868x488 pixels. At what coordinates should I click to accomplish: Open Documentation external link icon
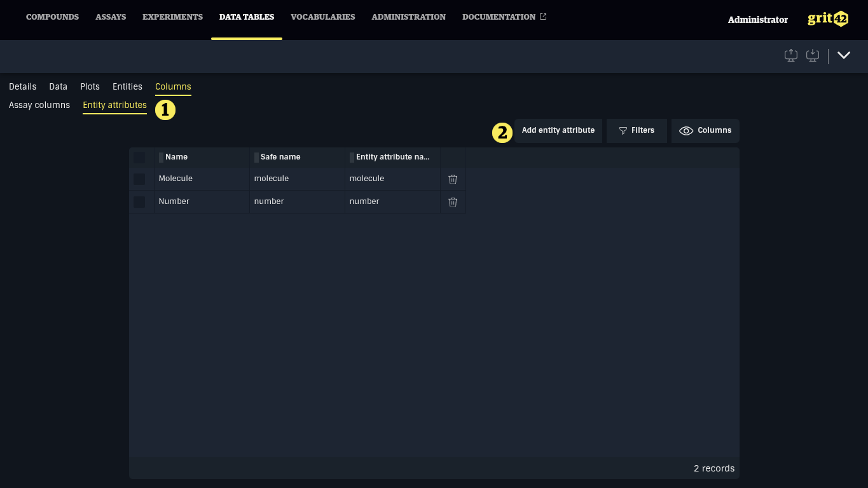[x=543, y=17]
